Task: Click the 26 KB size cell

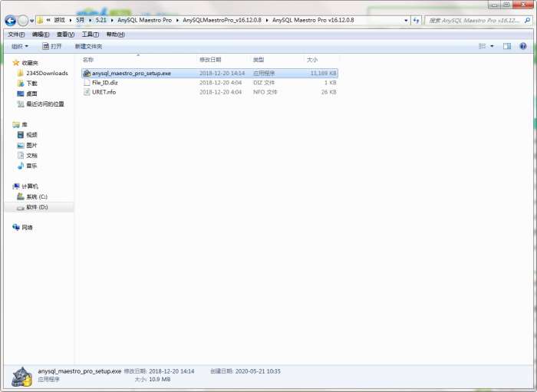Action: tap(329, 92)
